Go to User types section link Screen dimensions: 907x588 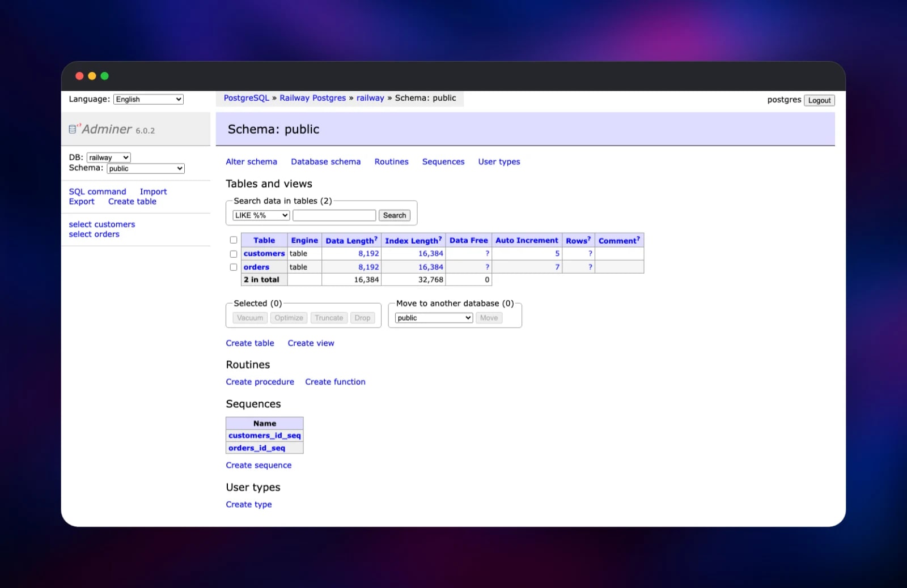(x=499, y=161)
